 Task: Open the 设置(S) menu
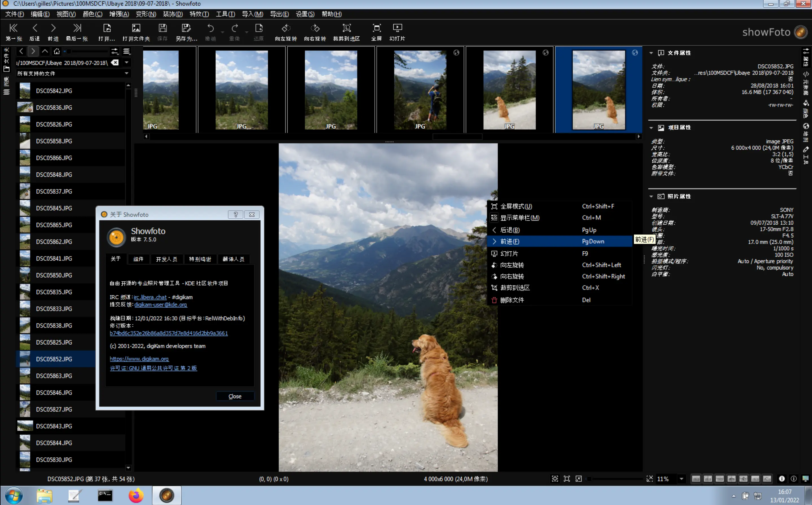(x=305, y=14)
